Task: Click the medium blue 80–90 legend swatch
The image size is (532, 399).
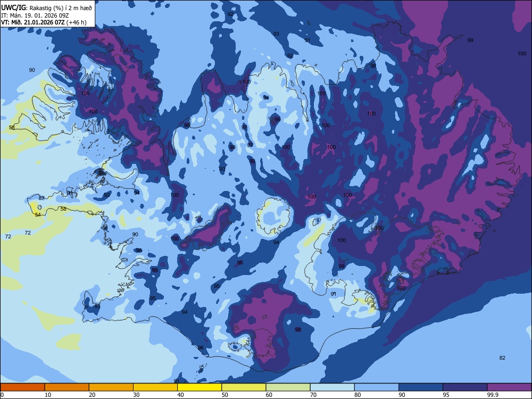Action: coord(377,387)
